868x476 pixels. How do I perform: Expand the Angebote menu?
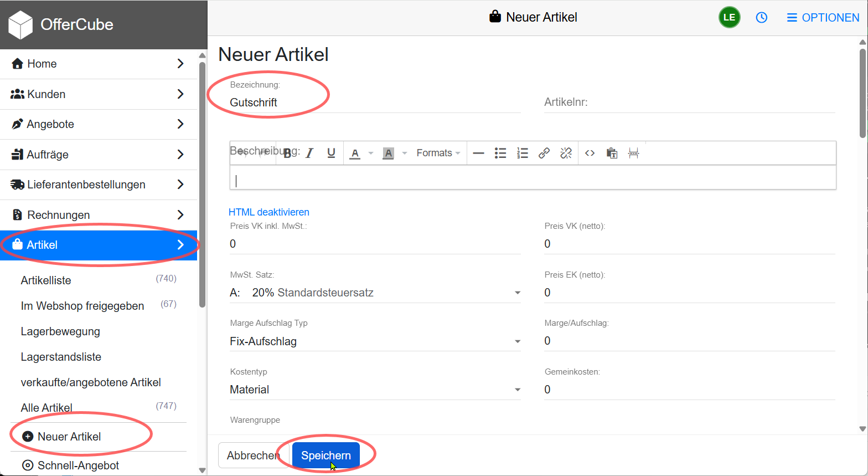(99, 124)
